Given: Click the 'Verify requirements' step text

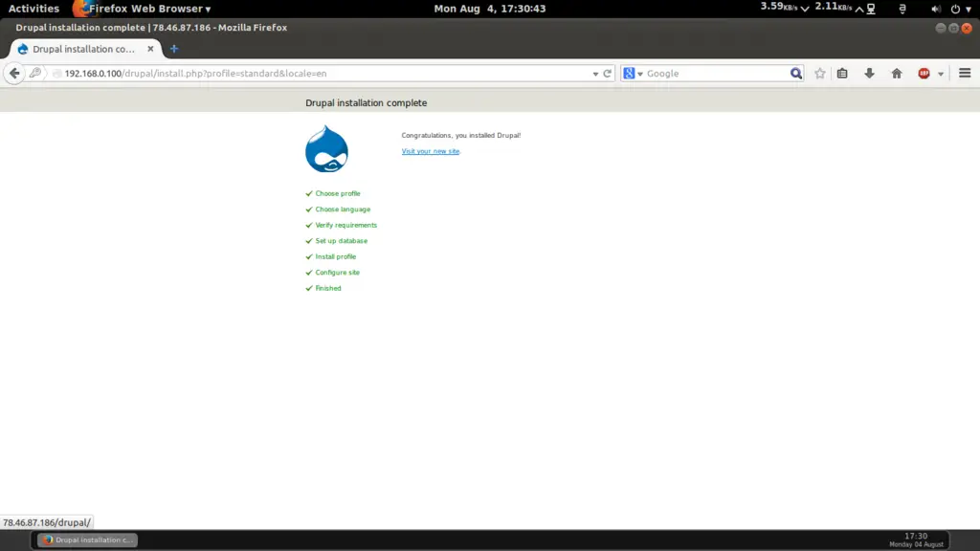Looking at the screenshot, I should click(x=345, y=225).
